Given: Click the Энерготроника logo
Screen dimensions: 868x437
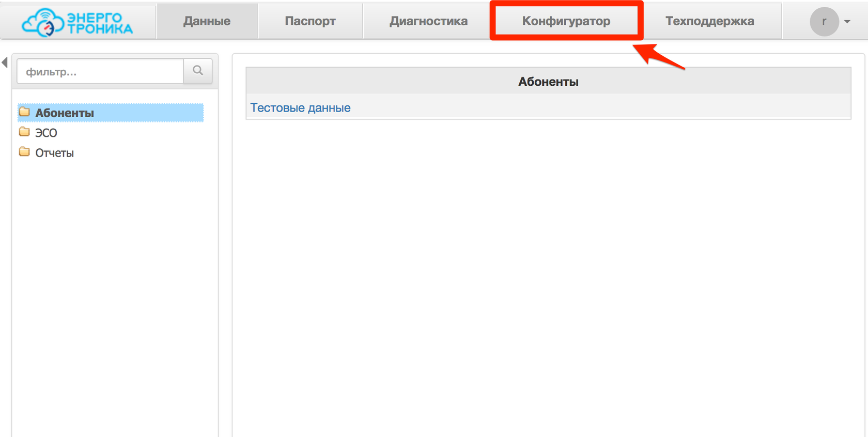Looking at the screenshot, I should click(x=77, y=22).
